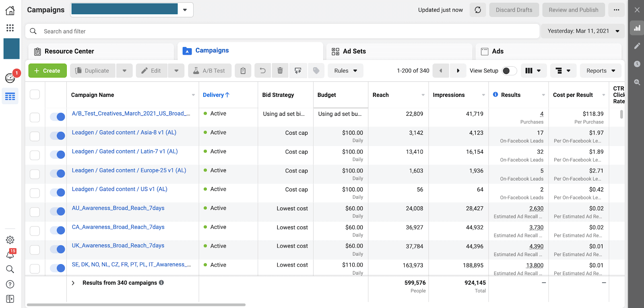The width and height of the screenshot is (644, 308).
Task: Click the undo arrow icon in toolbar
Action: pyautogui.click(x=262, y=71)
